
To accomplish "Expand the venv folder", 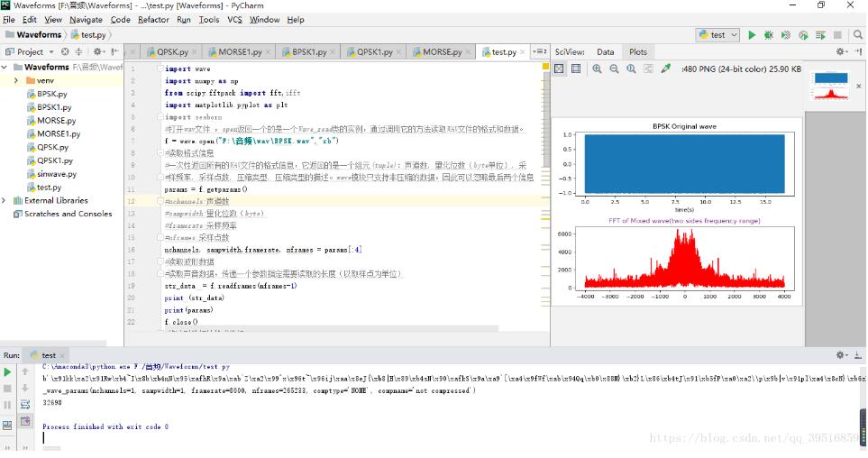I will [x=16, y=80].
